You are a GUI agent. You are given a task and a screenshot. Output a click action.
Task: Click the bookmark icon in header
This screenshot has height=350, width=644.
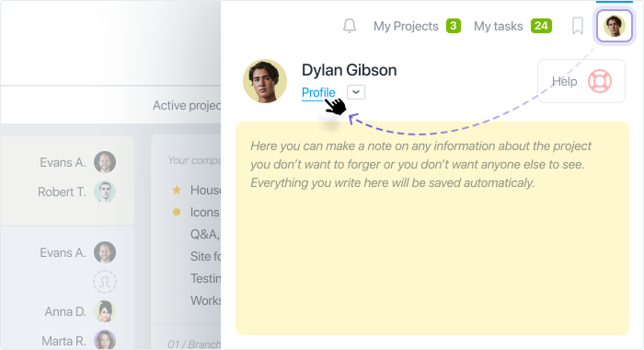(x=578, y=26)
